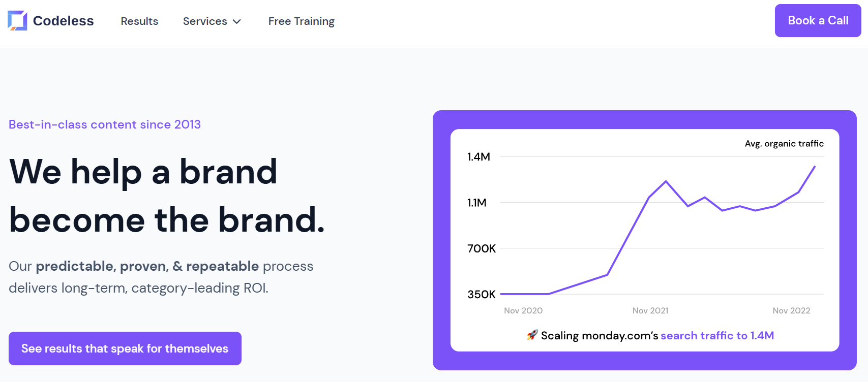Image resolution: width=868 pixels, height=382 pixels.
Task: Click the Codeless square logo icon
Action: pyautogui.click(x=17, y=21)
